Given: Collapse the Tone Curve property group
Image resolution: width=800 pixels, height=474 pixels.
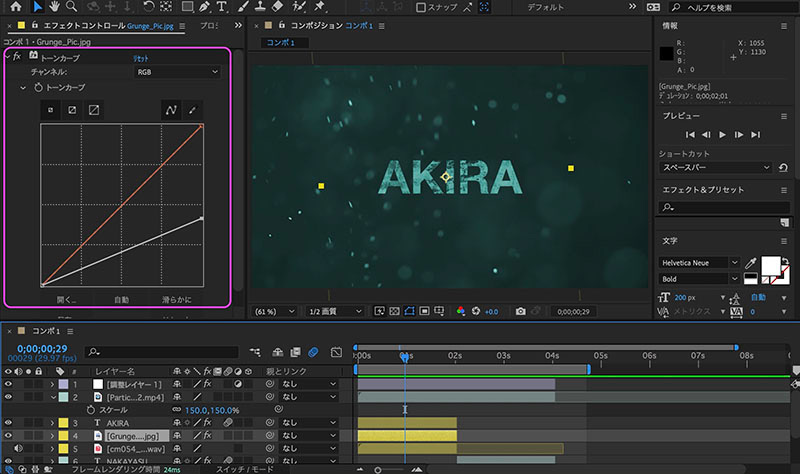Looking at the screenshot, I should [x=23, y=88].
